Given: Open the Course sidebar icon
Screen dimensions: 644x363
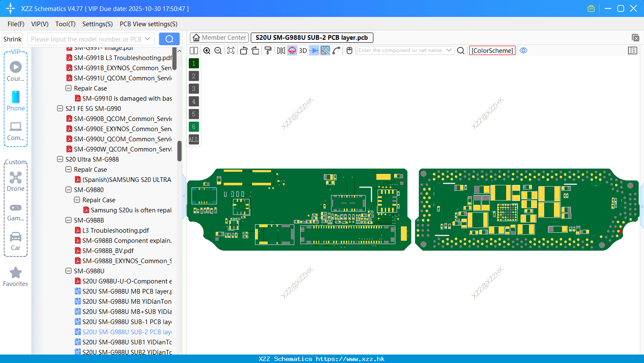Looking at the screenshot, I should tap(16, 71).
